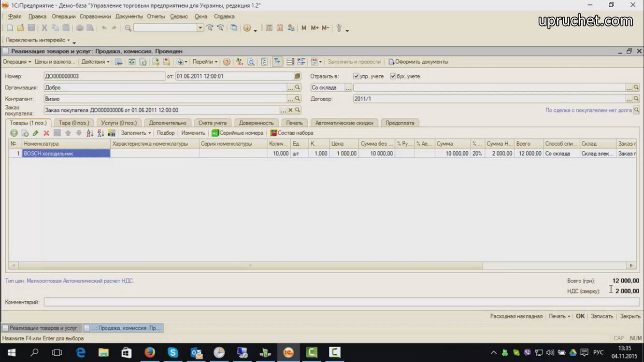Open Firefox from the Windows taskbar
Viewport: 644px width, 362px height.
coord(149,352)
